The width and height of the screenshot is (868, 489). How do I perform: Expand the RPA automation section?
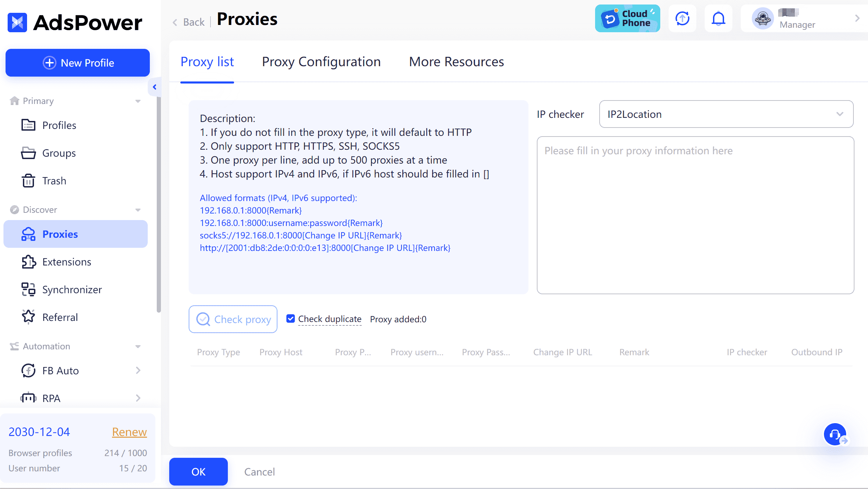(138, 397)
